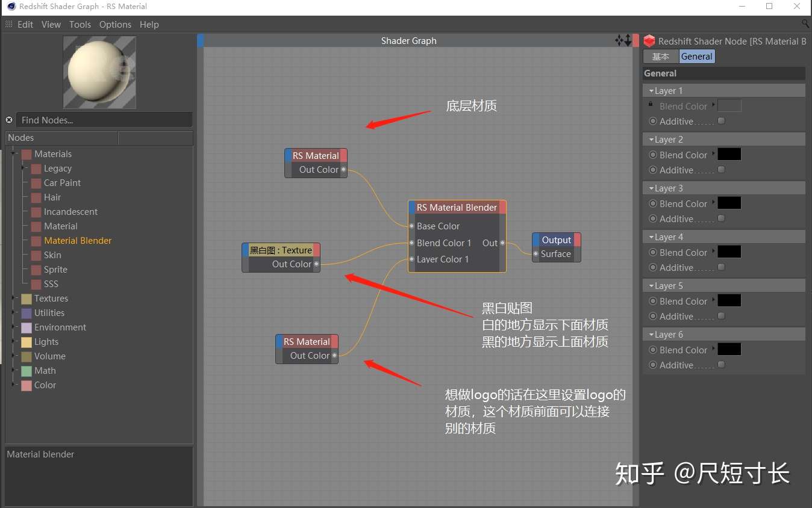Expand the Textures tree branch

(x=14, y=299)
